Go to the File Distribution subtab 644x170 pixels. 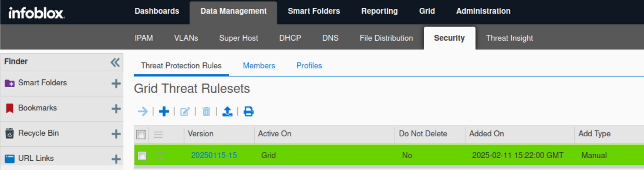pos(386,38)
